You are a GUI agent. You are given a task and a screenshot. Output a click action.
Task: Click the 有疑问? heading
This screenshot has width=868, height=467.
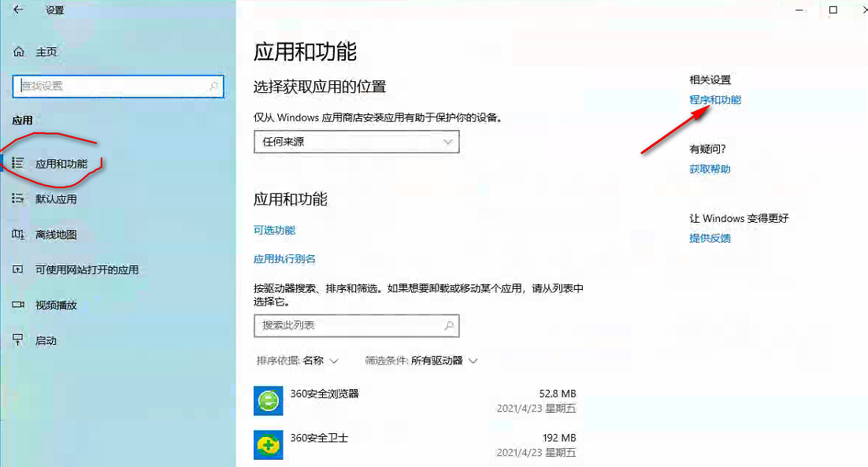tap(707, 149)
